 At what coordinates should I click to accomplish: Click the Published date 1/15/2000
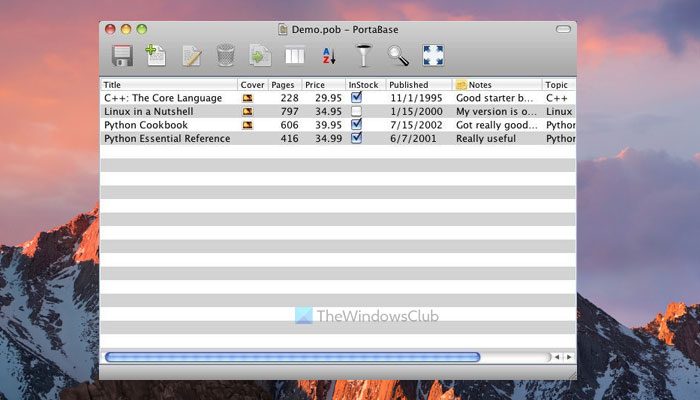click(x=416, y=112)
